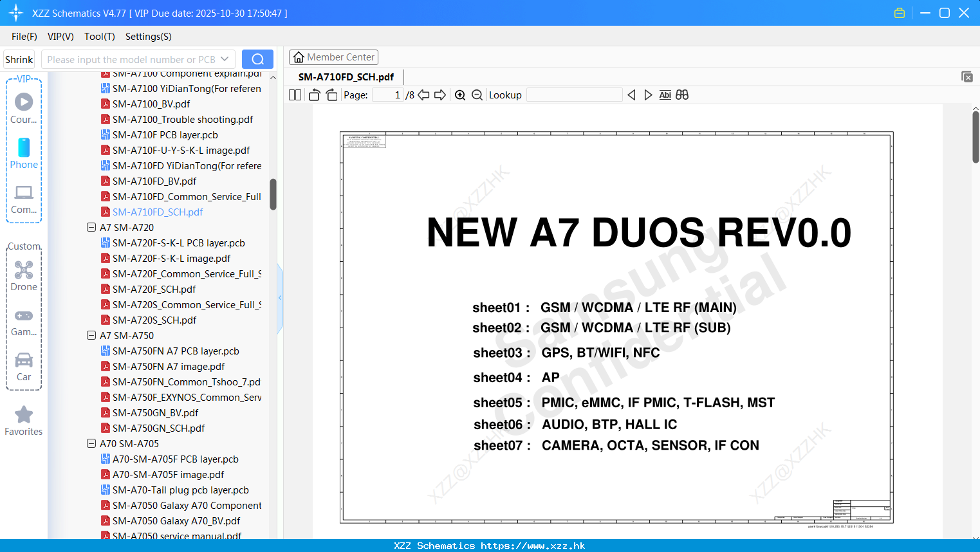Open the VIP menu

click(x=60, y=37)
